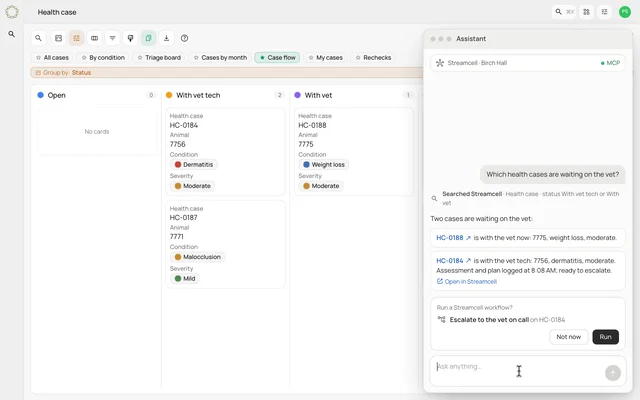Open the HC-0184 health case card

coord(225,151)
